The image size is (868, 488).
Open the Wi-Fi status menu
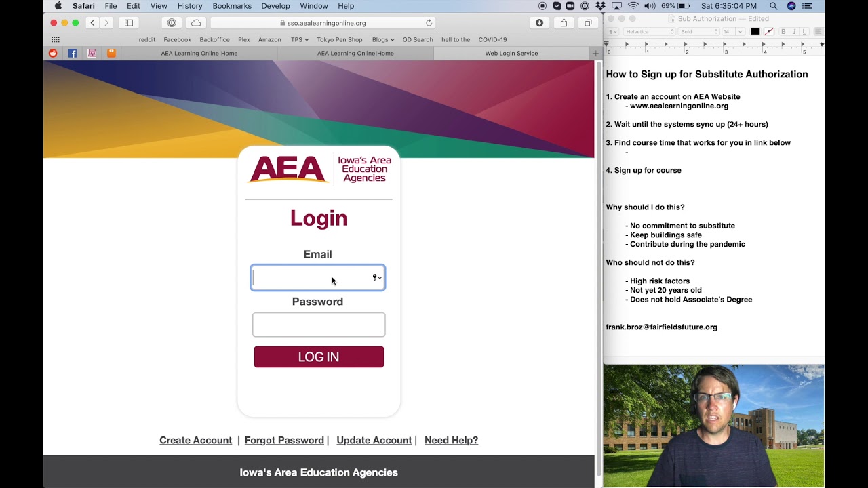[x=633, y=6]
